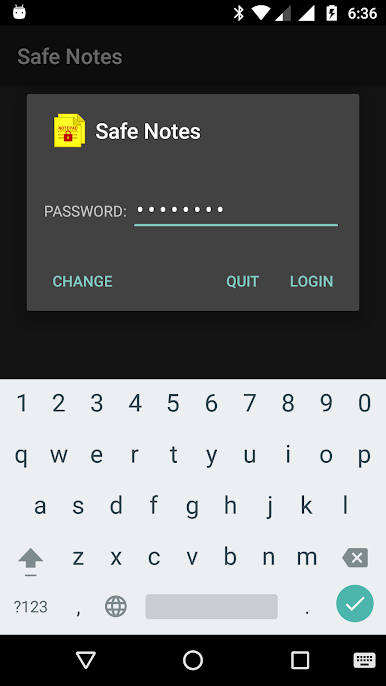Tap the number 5 key

173,403
